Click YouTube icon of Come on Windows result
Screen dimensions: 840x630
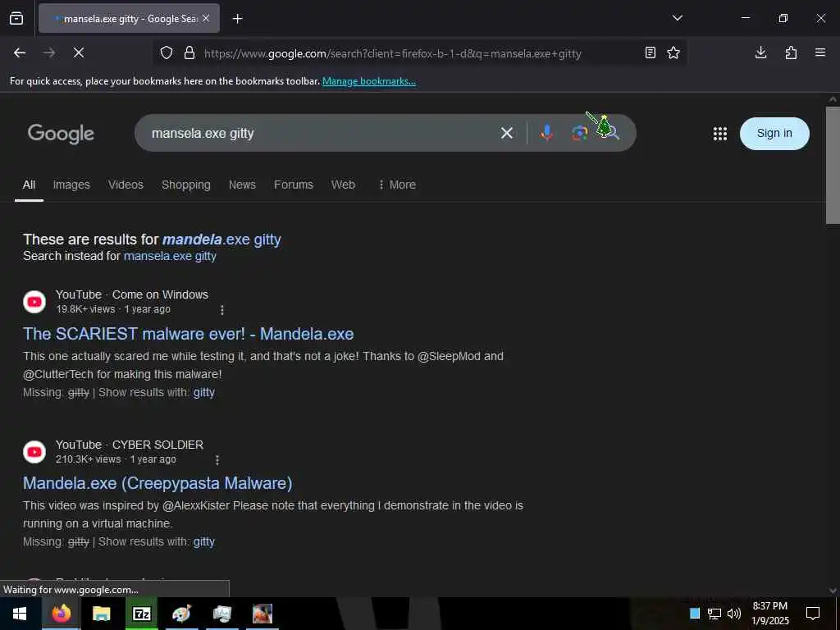point(34,302)
